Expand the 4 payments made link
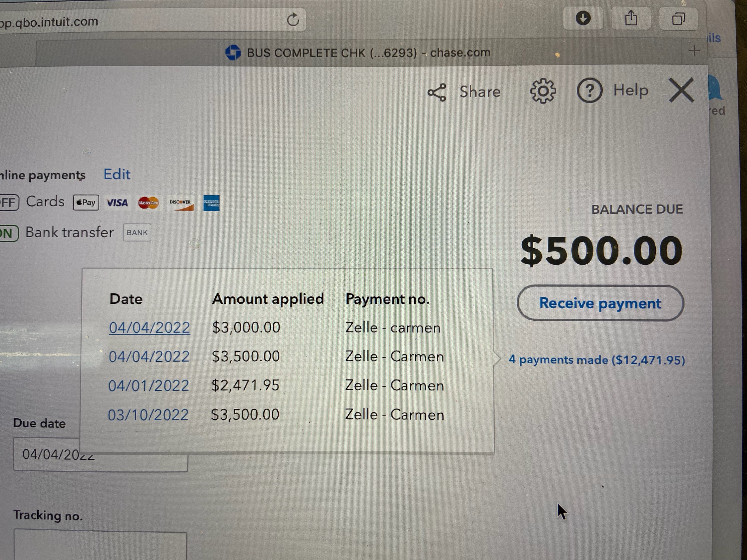The image size is (747, 560). (x=597, y=360)
